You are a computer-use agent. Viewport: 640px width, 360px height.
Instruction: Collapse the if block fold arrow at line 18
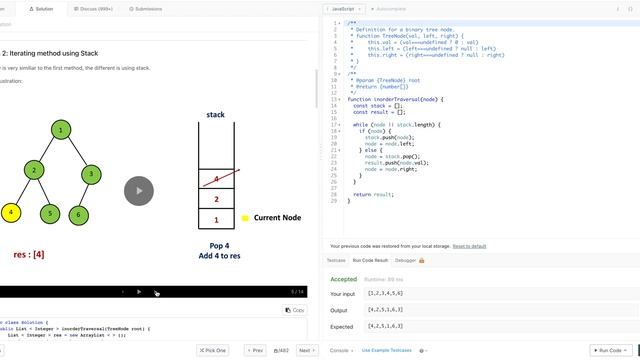point(340,131)
